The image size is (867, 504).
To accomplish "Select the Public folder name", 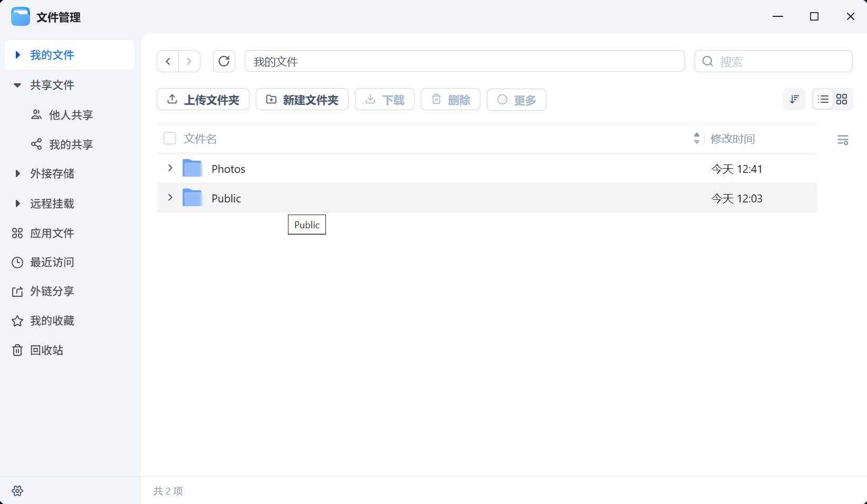I will coord(226,198).
